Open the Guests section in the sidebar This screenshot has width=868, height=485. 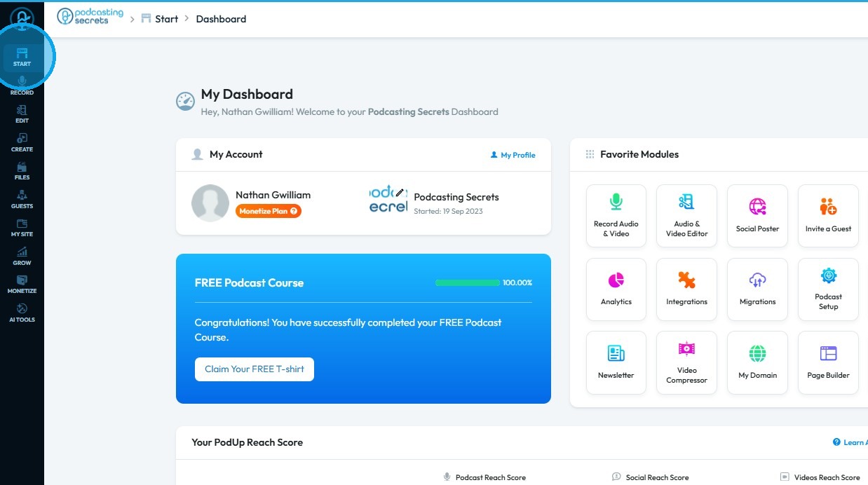22,200
